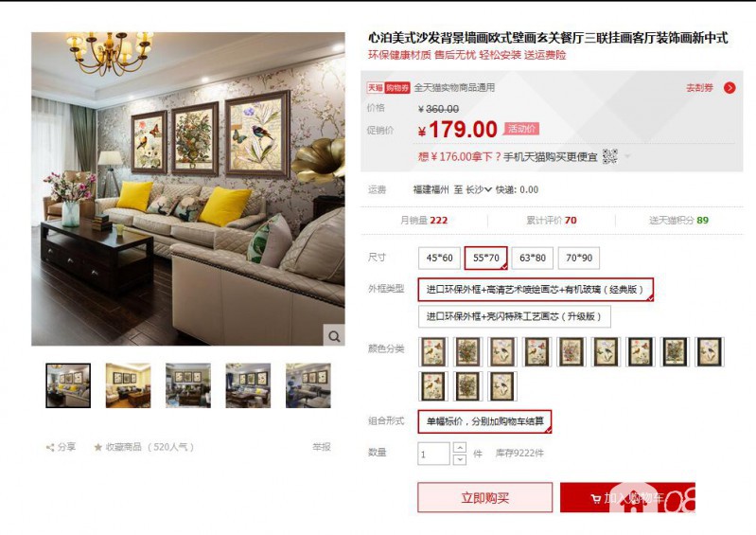Image resolution: width=756 pixels, height=535 pixels.
Task: Click the share icon labeled 分享
Action: 50,447
